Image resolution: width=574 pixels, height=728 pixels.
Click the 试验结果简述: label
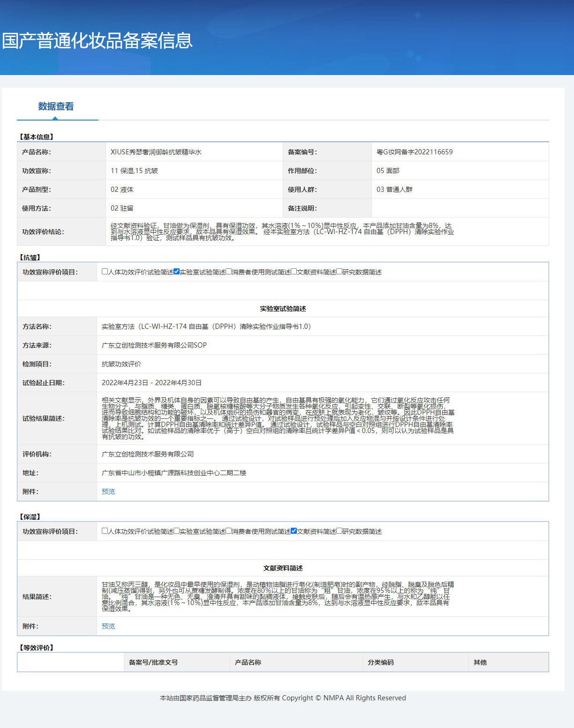(44, 418)
